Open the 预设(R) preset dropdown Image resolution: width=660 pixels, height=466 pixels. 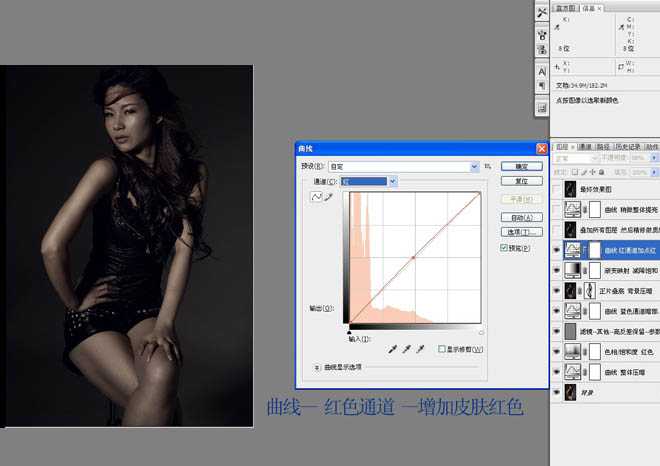[x=403, y=167]
